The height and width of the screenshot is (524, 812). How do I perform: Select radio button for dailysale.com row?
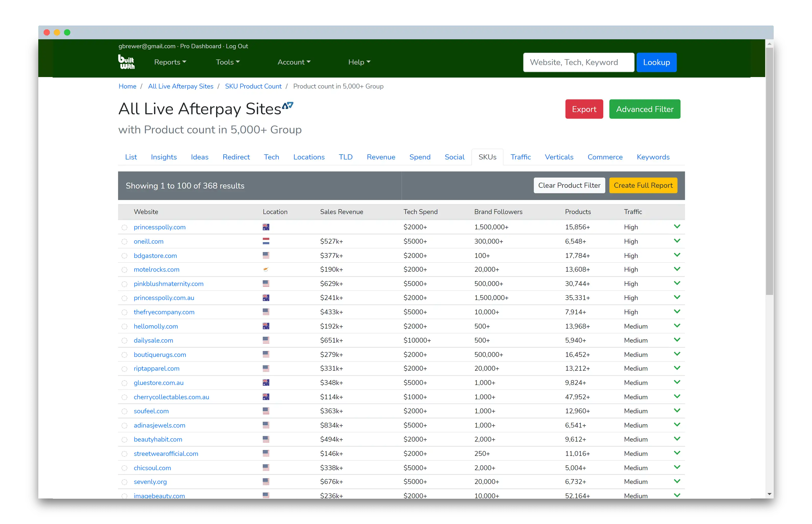click(x=124, y=341)
